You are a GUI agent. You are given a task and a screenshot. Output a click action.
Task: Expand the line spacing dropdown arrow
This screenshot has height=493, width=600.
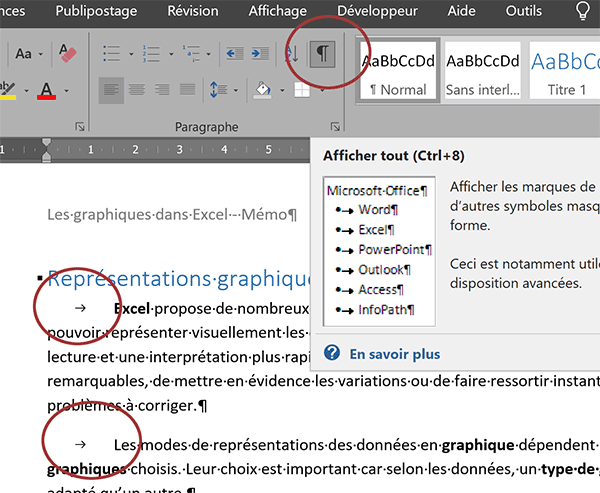tap(236, 91)
